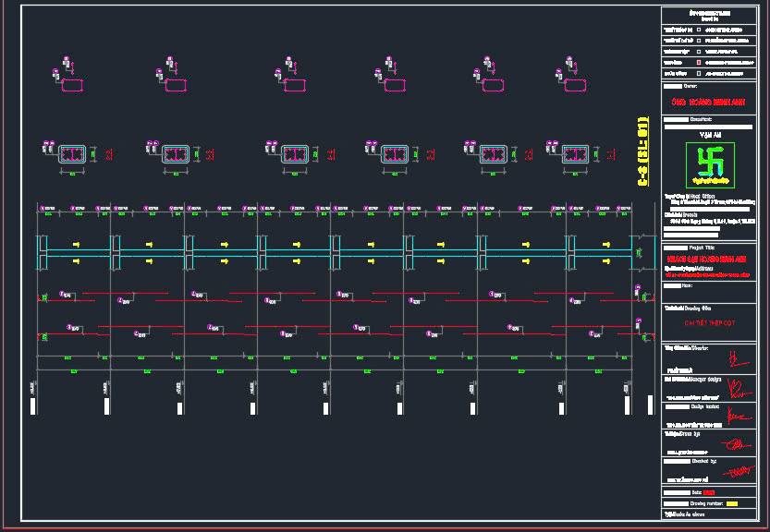Select the red owner name text under Owner
This screenshot has width=770, height=532.
click(x=708, y=103)
